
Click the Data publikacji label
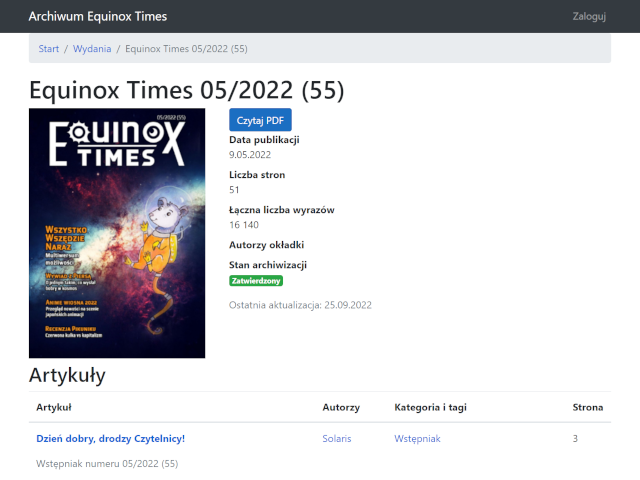(264, 140)
